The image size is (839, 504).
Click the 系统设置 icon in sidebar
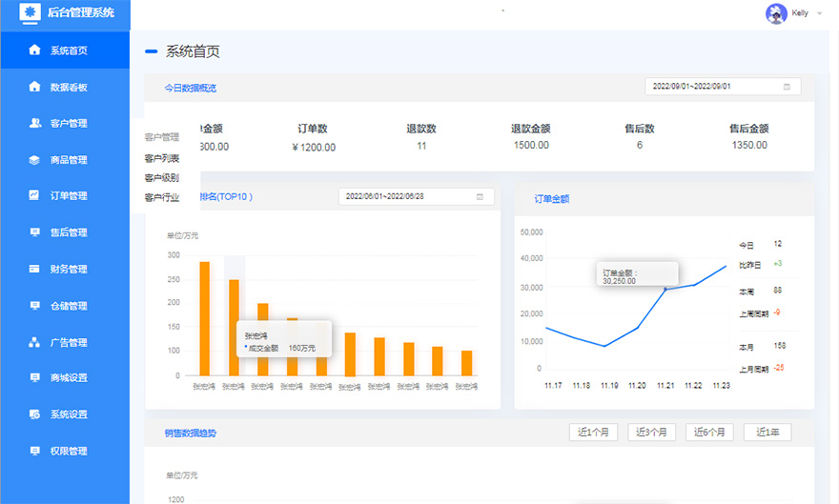pos(35,414)
